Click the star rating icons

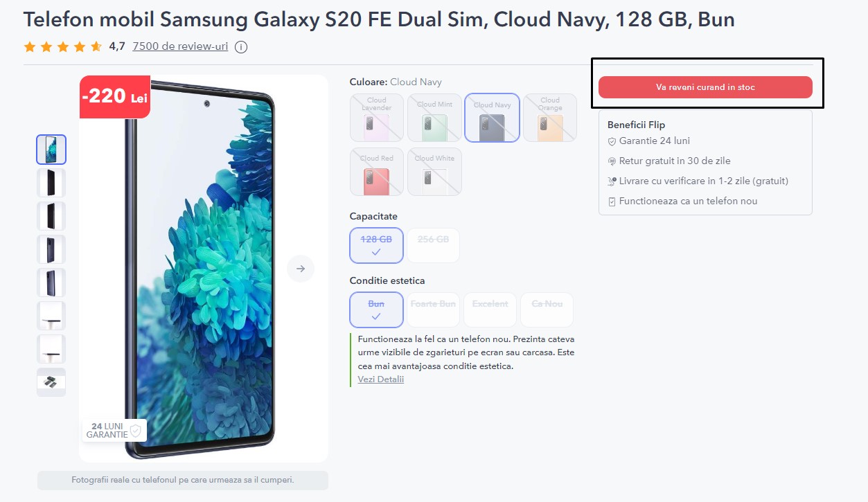pos(63,47)
